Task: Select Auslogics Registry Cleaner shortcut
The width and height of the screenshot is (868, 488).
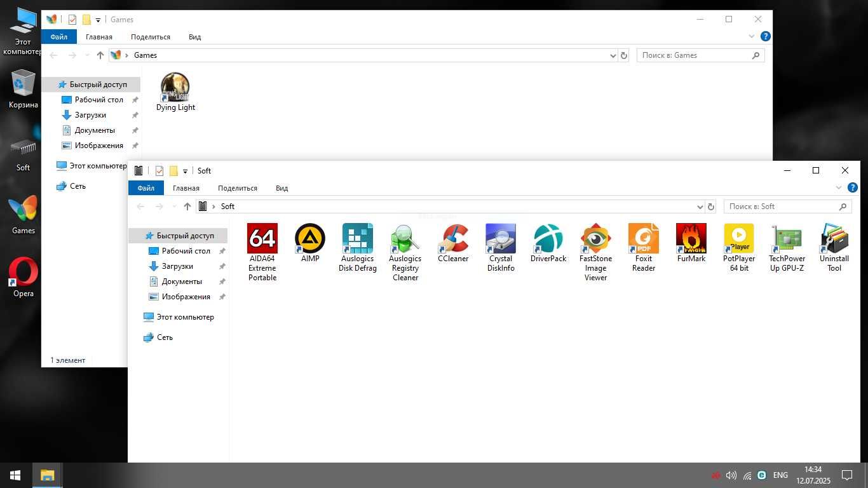Action: point(405,252)
